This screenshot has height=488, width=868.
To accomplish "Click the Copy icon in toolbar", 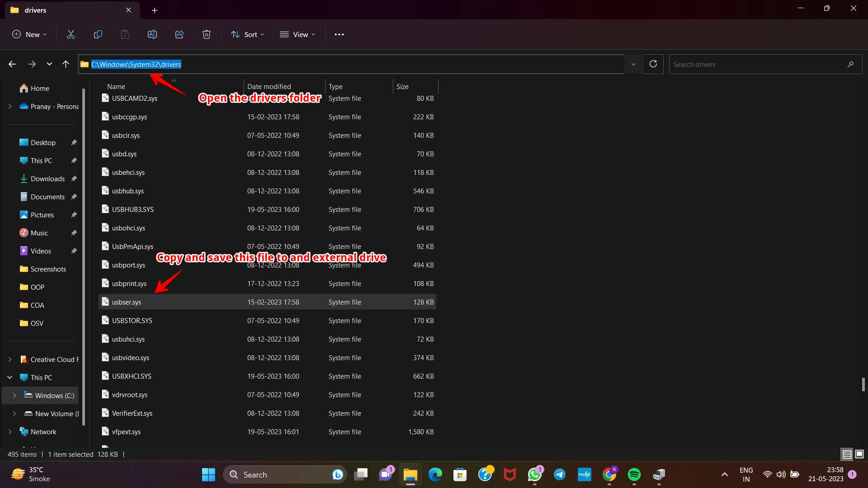I will coord(98,34).
